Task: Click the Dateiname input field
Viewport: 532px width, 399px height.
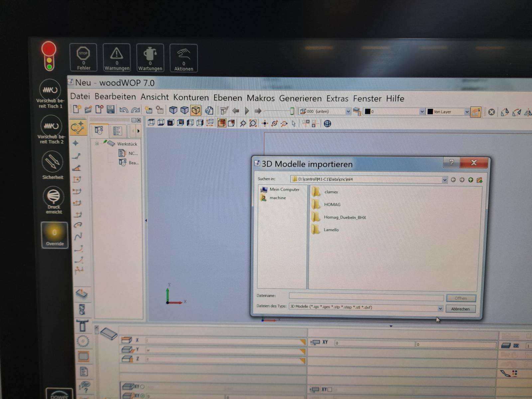Action: click(366, 297)
